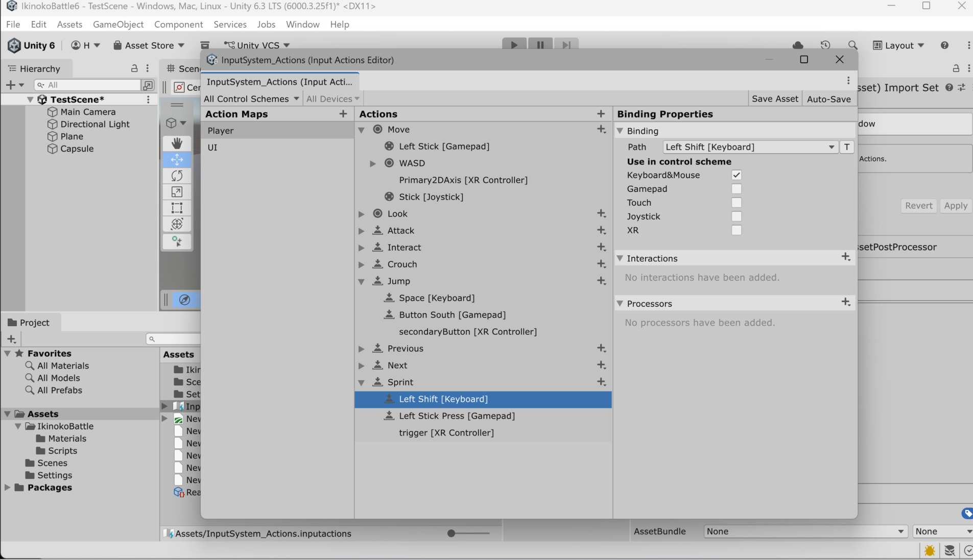
Task: Enable the XR control scheme checkbox
Action: click(736, 230)
